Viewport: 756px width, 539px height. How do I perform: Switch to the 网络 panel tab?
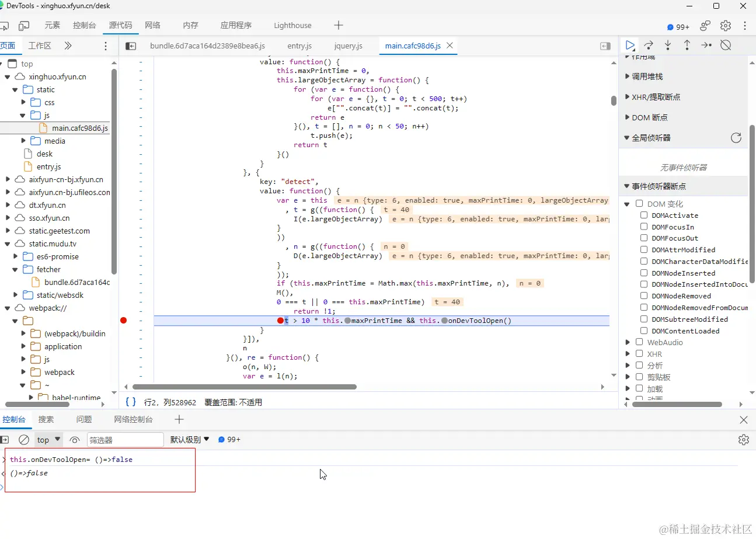[x=153, y=25]
